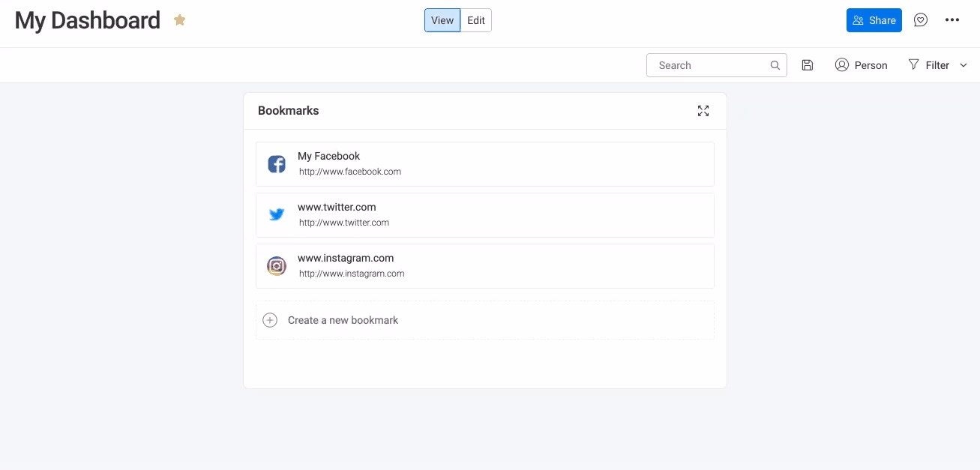The height and width of the screenshot is (470, 980).
Task: Click the Twitter bird icon
Action: [277, 215]
